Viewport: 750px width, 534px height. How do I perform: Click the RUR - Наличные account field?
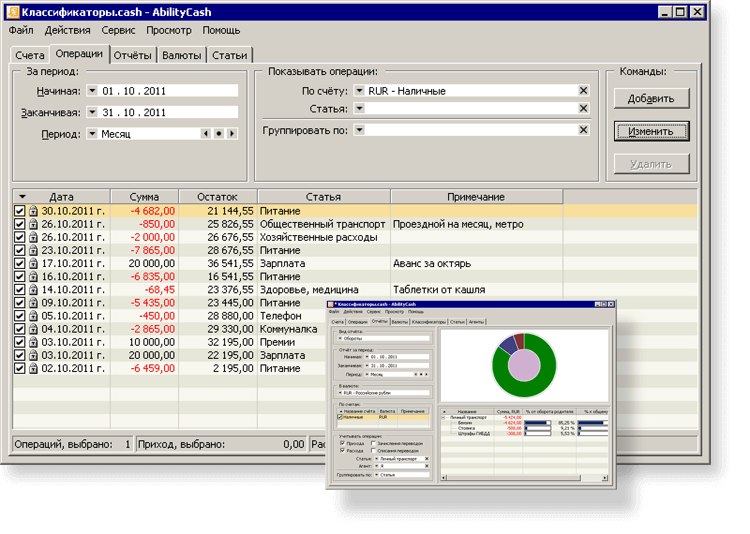coord(471,90)
